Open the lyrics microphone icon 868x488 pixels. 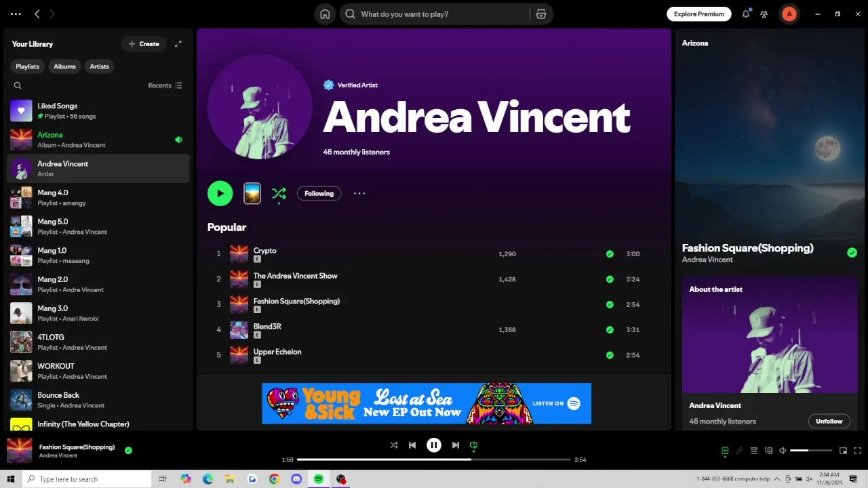[739, 451]
